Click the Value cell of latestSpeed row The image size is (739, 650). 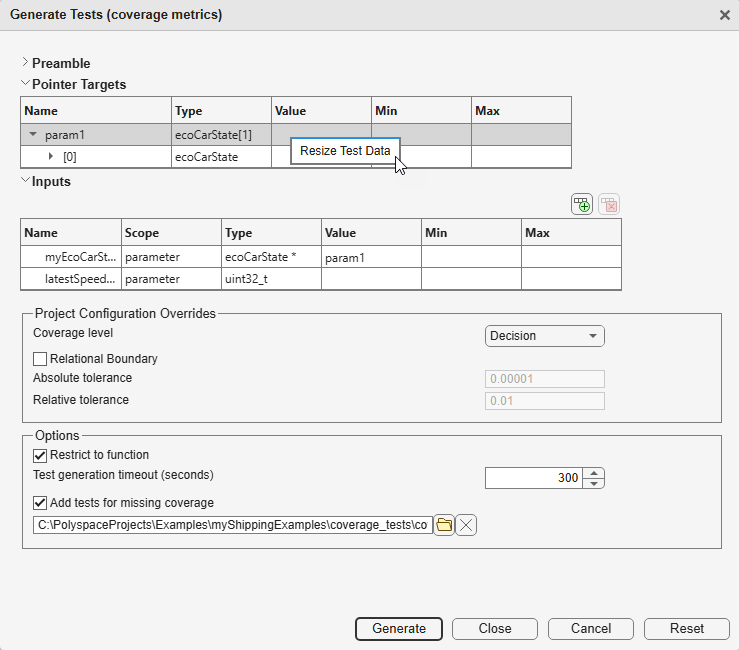371,279
